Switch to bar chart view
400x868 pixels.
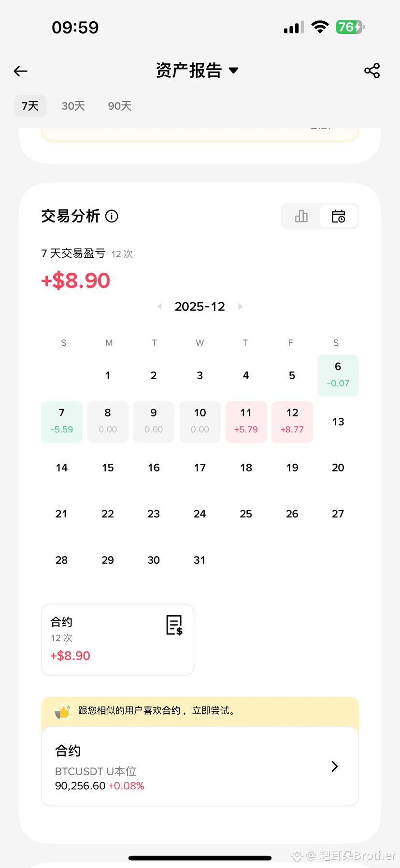pos(301,216)
